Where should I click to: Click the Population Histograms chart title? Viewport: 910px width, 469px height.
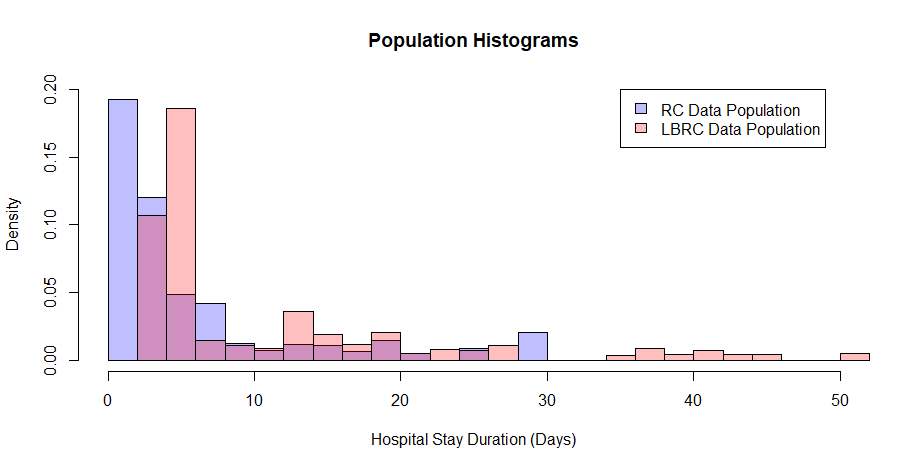473,41
